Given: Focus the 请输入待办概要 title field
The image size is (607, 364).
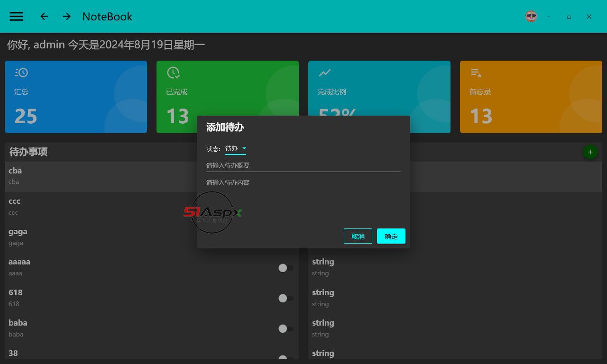Looking at the screenshot, I should (x=303, y=165).
